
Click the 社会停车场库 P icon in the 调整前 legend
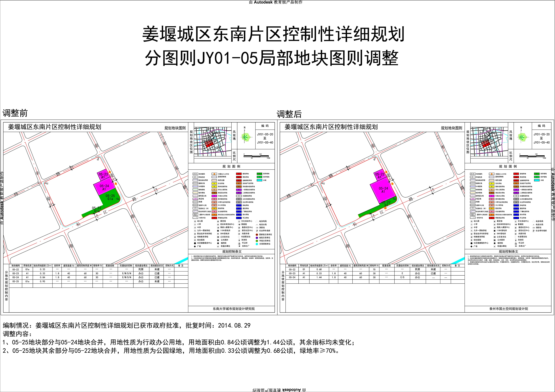click(x=257, y=231)
